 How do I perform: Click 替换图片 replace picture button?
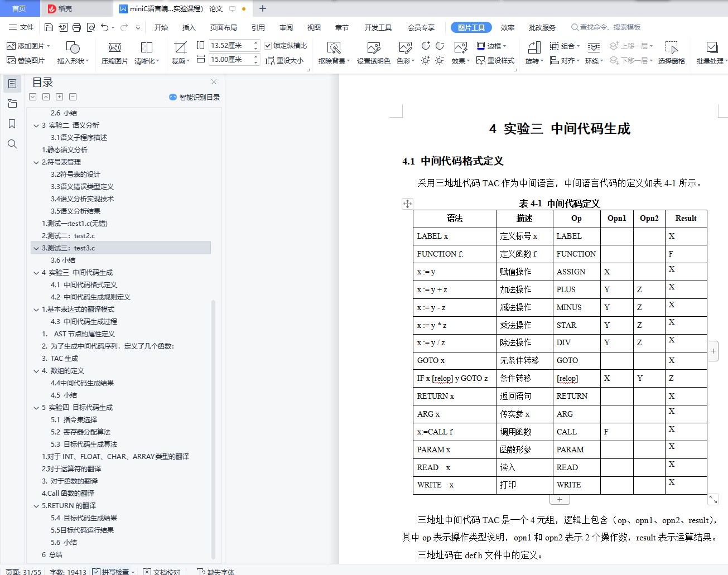coord(26,60)
